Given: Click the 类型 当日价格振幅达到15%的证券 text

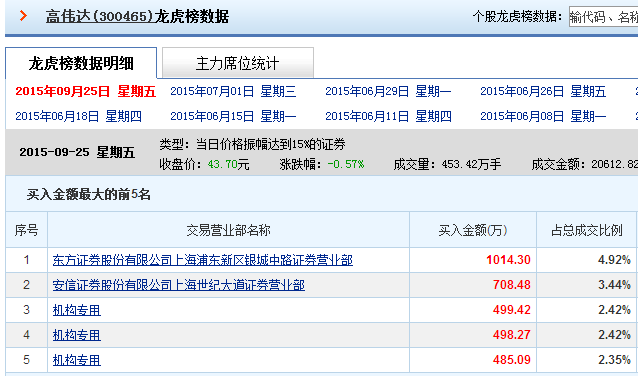Looking at the screenshot, I should coord(252,144).
